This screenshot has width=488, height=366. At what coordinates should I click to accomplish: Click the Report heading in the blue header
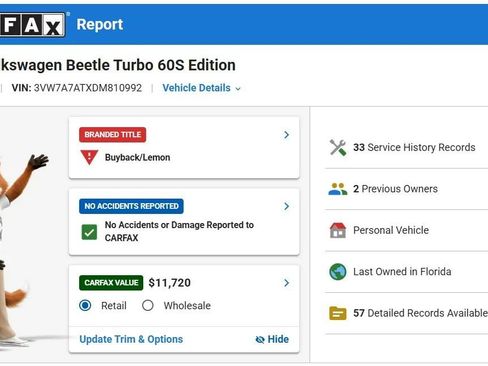tap(100, 24)
